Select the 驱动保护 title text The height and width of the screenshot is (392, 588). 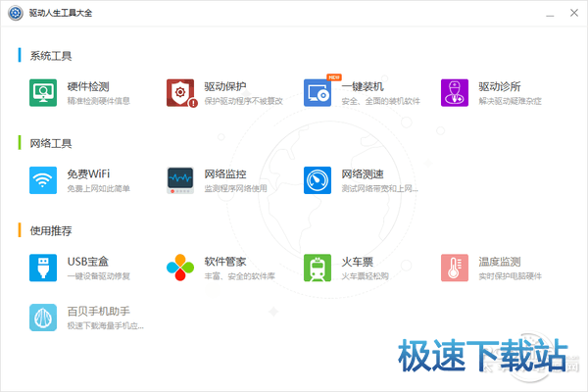pyautogui.click(x=225, y=86)
